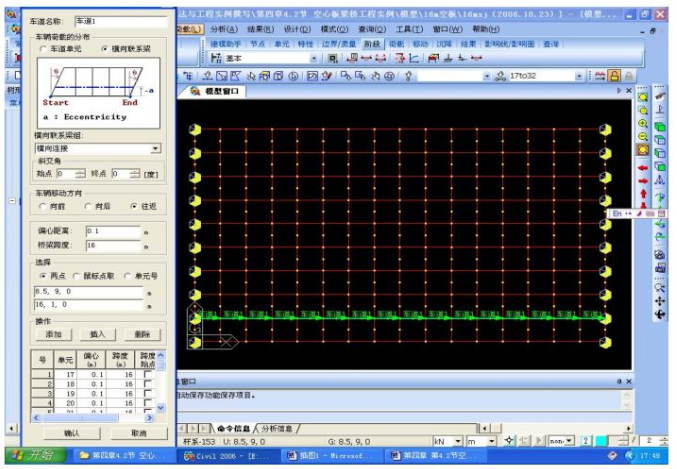Screen dimensions: 677x469
Task: Click the Zoom Fit icon in view toolbar
Action: 643,98
